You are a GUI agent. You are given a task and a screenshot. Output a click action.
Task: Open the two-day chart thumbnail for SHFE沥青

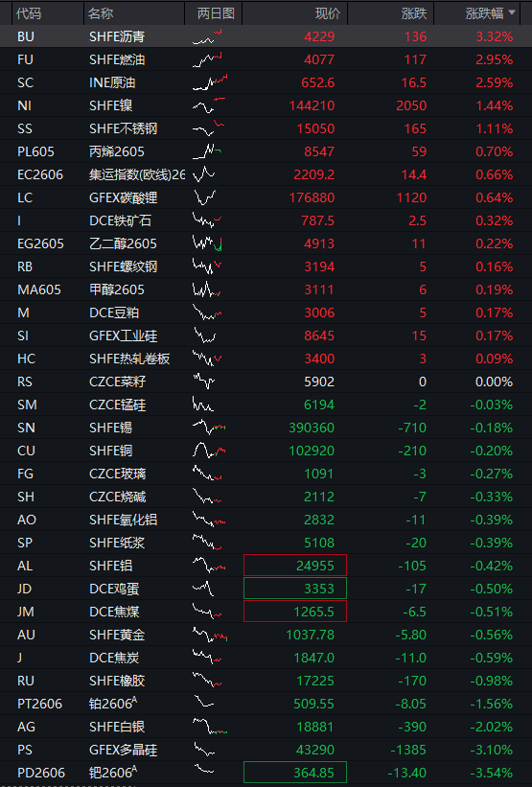click(208, 36)
